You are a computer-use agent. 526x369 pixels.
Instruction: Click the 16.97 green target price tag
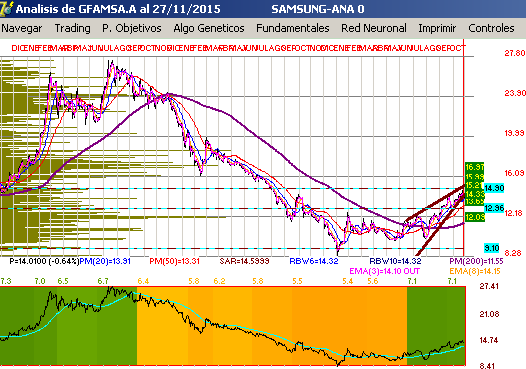474,167
